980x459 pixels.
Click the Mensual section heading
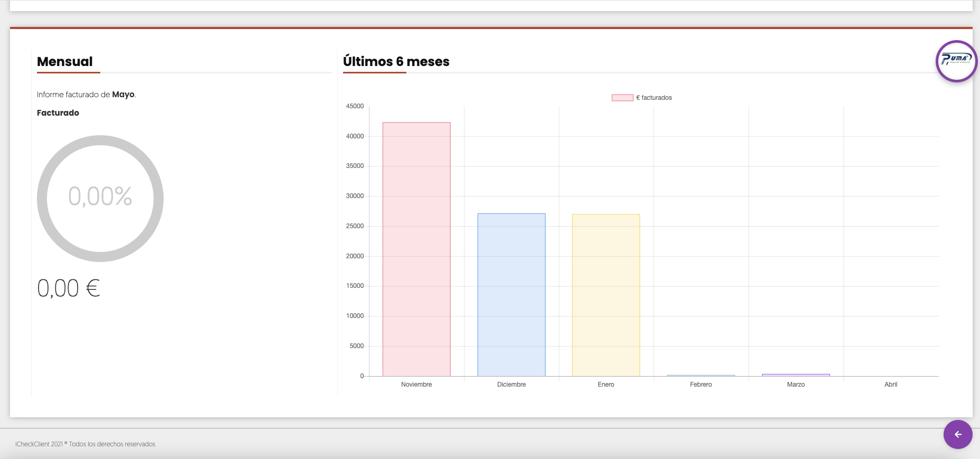click(65, 62)
